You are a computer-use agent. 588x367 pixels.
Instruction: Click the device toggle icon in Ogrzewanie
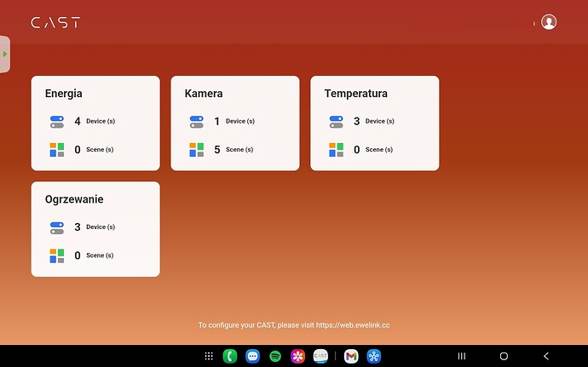(x=57, y=227)
